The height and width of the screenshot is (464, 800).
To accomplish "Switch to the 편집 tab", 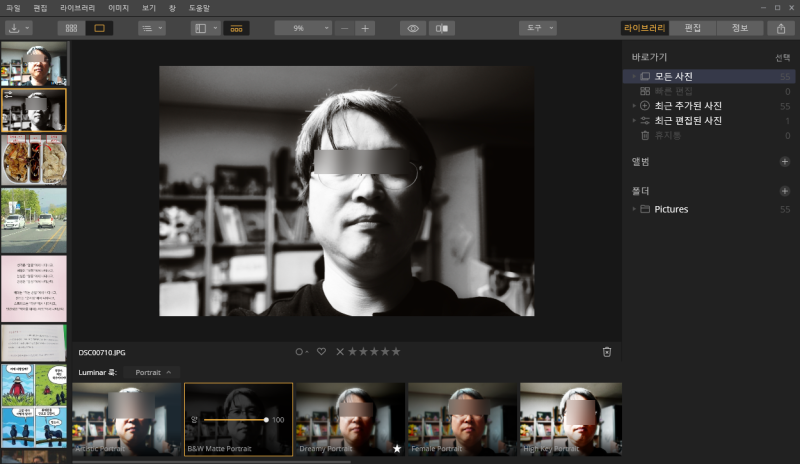I will tap(692, 28).
